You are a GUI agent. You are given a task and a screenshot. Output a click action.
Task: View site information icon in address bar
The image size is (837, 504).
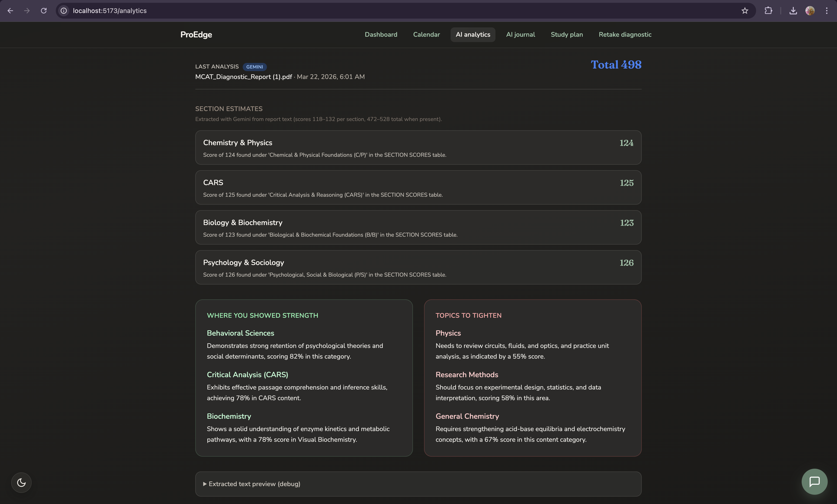point(64,11)
